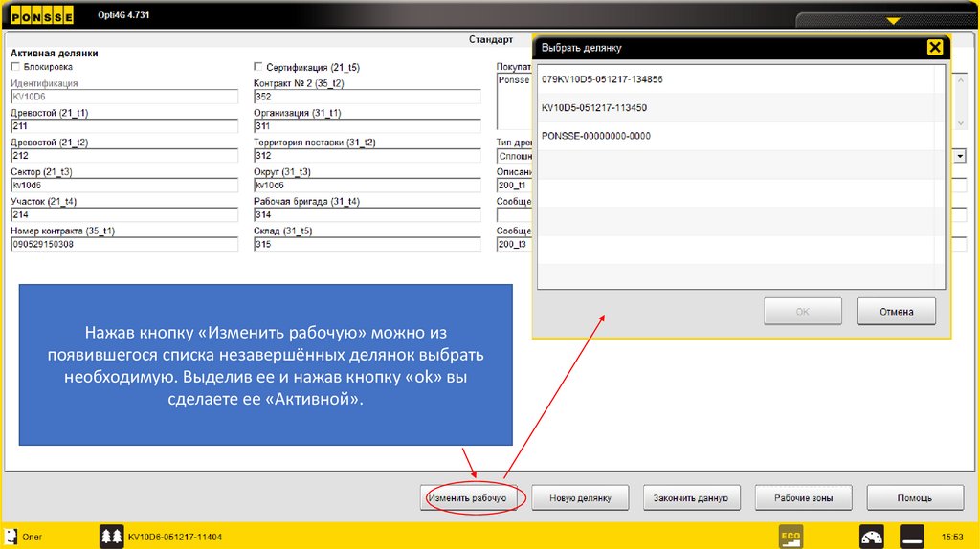Enable the Блокировка checkbox
This screenshot has height=549, width=980.
coord(15,66)
